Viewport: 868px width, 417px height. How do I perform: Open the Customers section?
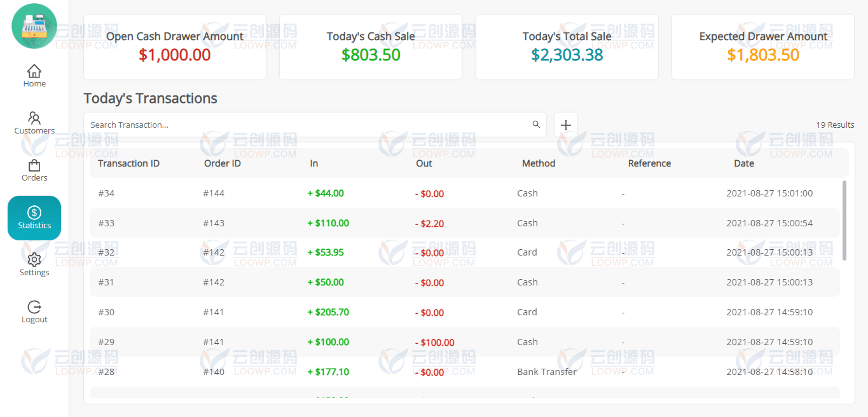[x=34, y=123]
